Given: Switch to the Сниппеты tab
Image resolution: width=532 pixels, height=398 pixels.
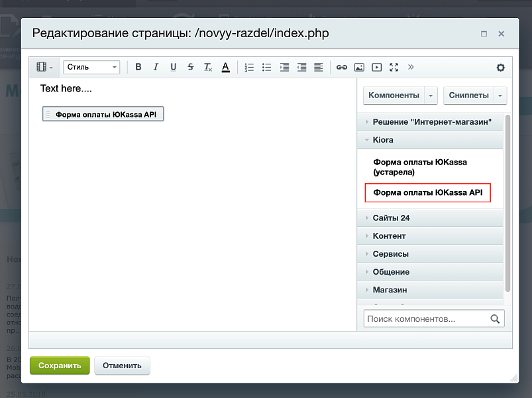Looking at the screenshot, I should click(x=470, y=95).
